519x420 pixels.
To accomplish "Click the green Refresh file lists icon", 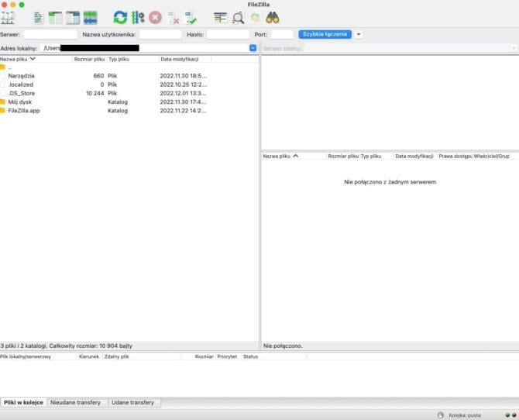I will pyautogui.click(x=120, y=17).
